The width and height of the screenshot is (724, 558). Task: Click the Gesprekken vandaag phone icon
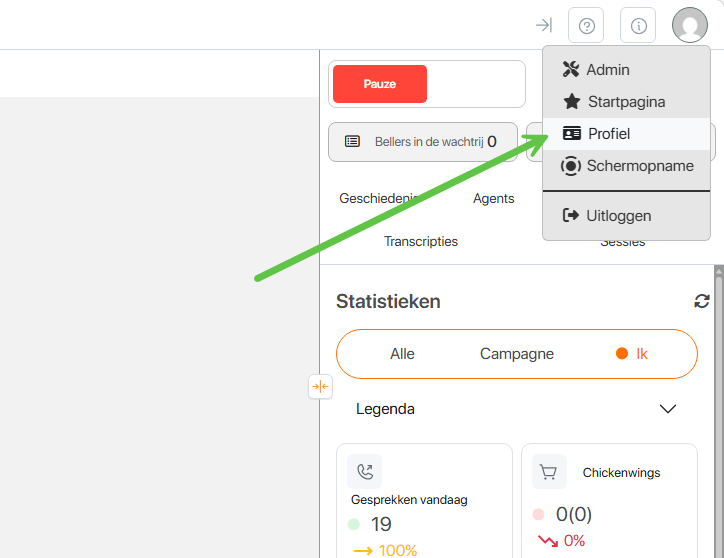click(365, 472)
